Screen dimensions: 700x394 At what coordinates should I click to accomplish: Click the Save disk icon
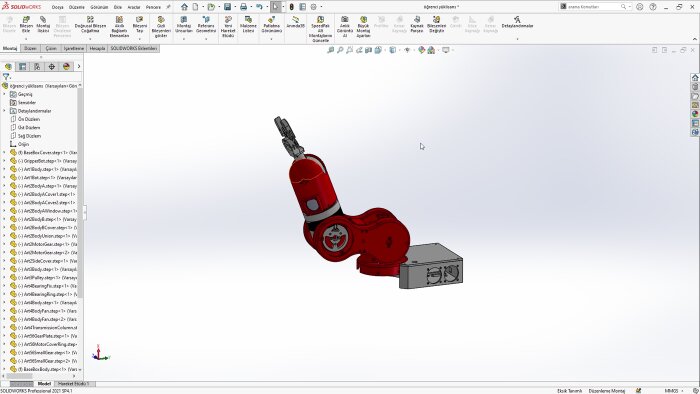(x=227, y=7)
